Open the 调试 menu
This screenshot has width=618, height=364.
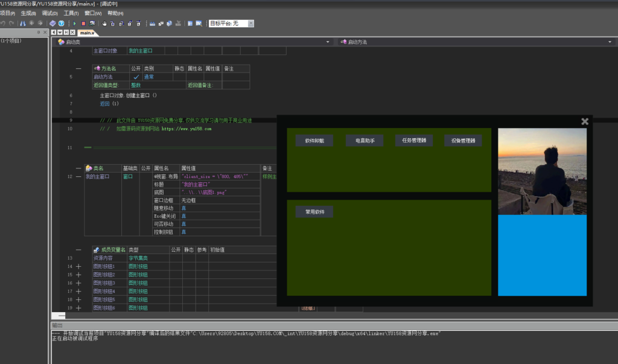click(49, 13)
